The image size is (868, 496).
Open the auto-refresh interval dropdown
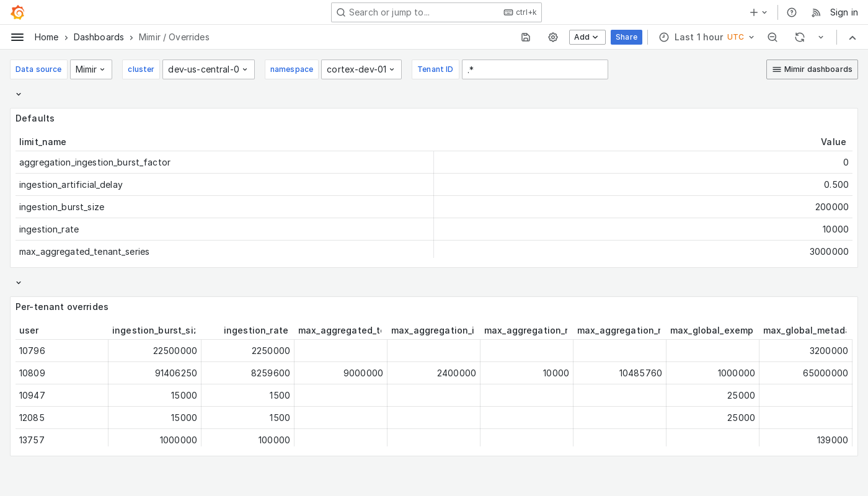[x=821, y=37]
